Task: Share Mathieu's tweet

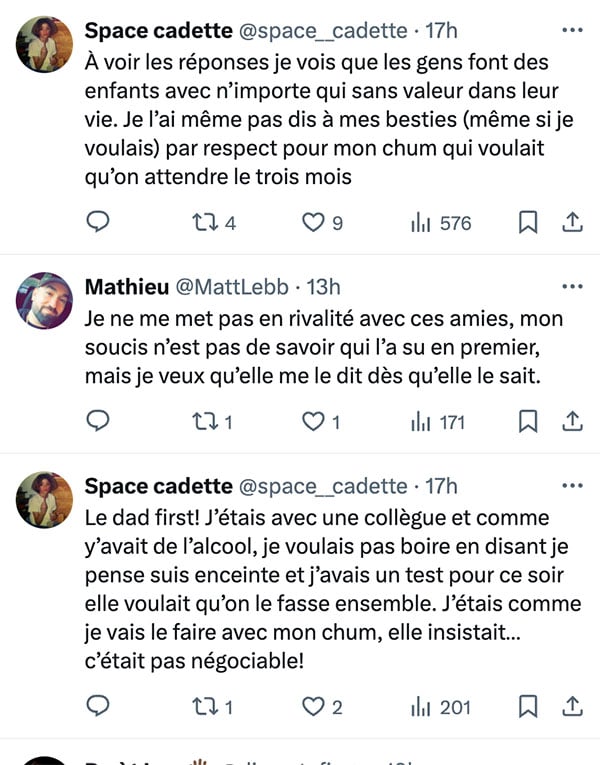Action: pyautogui.click(x=572, y=422)
